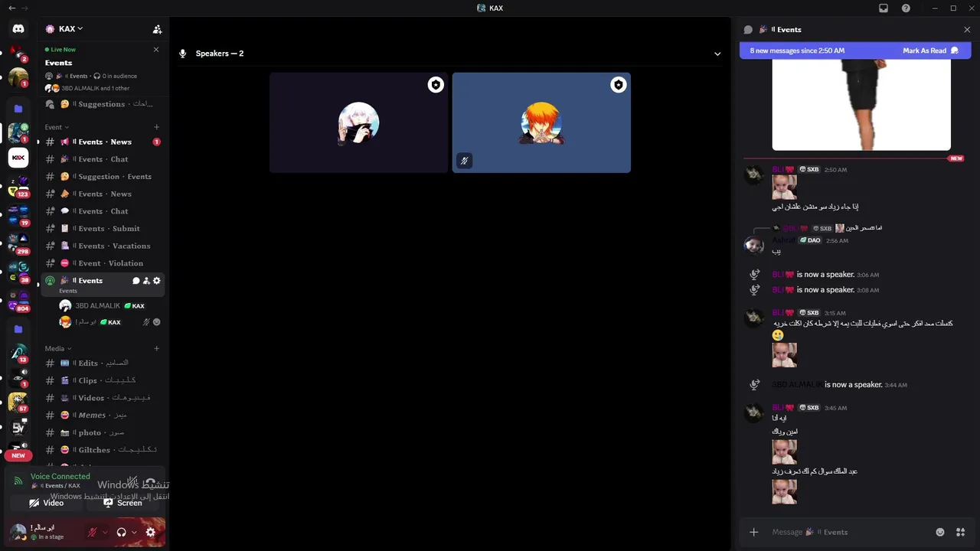980x551 pixels.
Task: Toggle microphone mute in user panel
Action: 93,532
